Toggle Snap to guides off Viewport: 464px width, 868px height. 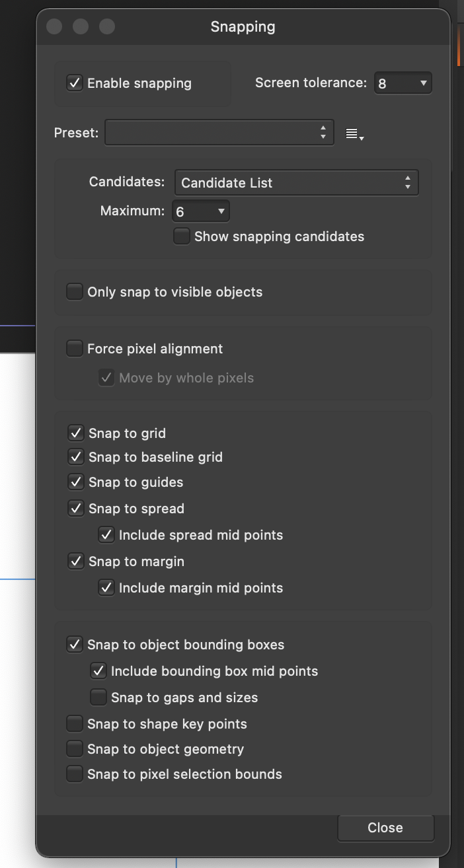point(75,482)
